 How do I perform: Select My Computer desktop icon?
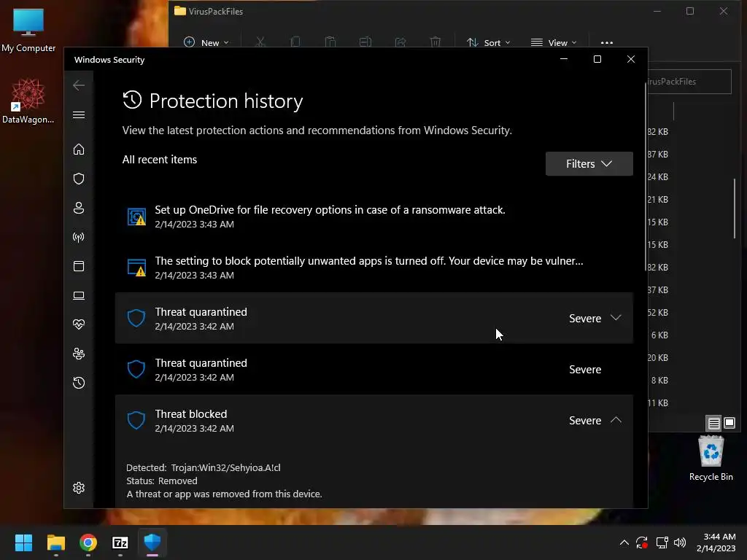(x=28, y=29)
